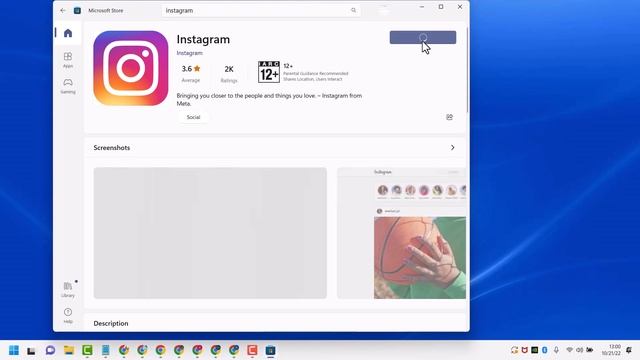Open the Gaming section in the sidebar
Viewport: 640px width, 360px height.
tap(68, 86)
